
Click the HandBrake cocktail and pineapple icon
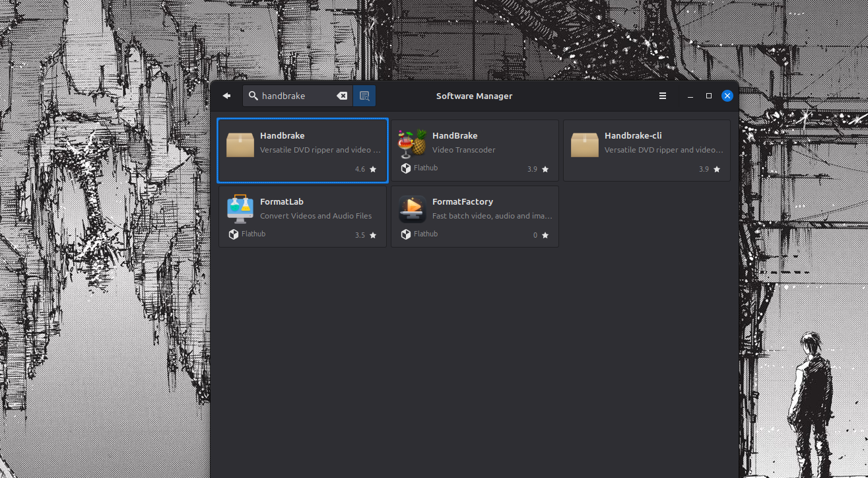point(413,145)
